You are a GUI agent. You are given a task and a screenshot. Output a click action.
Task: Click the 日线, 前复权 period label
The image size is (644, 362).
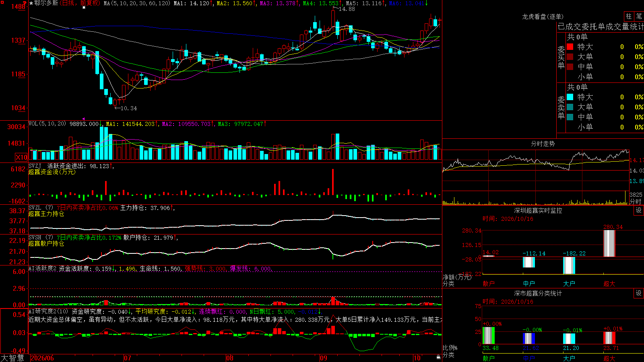pos(80,3)
